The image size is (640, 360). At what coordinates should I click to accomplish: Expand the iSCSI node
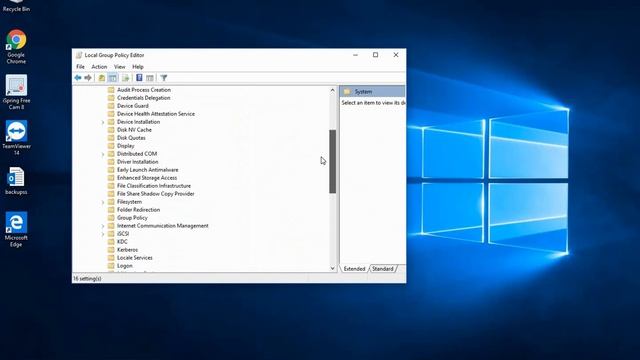tap(103, 234)
